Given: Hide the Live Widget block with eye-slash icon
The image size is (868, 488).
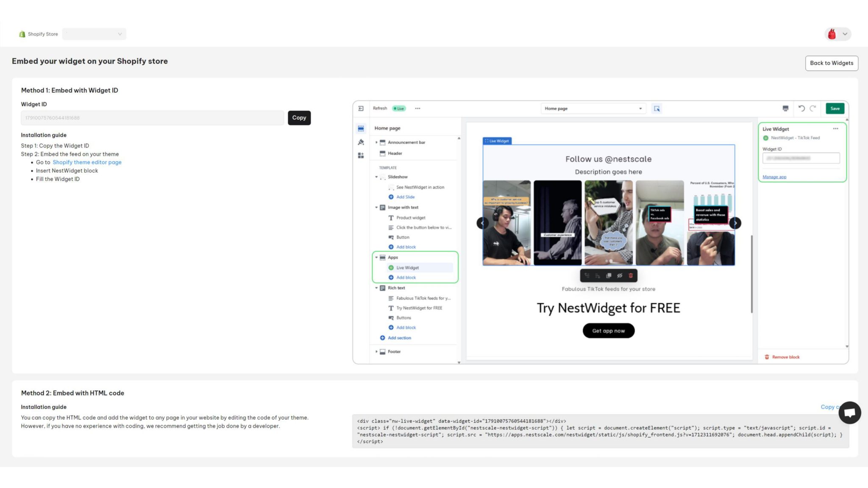Looking at the screenshot, I should pos(620,275).
